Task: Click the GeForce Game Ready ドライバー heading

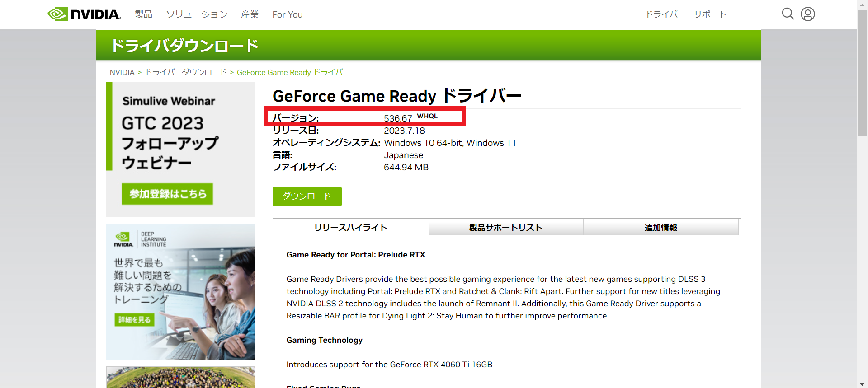Action: (397, 96)
